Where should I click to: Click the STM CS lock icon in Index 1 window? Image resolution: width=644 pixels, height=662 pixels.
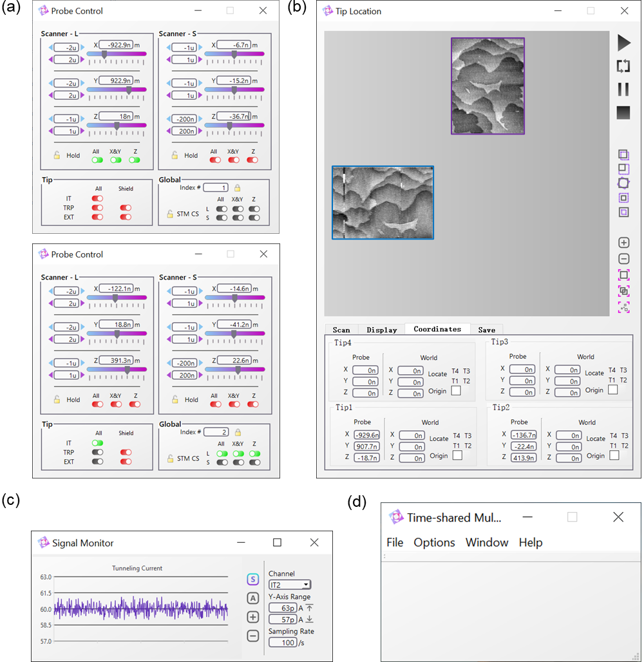click(170, 214)
